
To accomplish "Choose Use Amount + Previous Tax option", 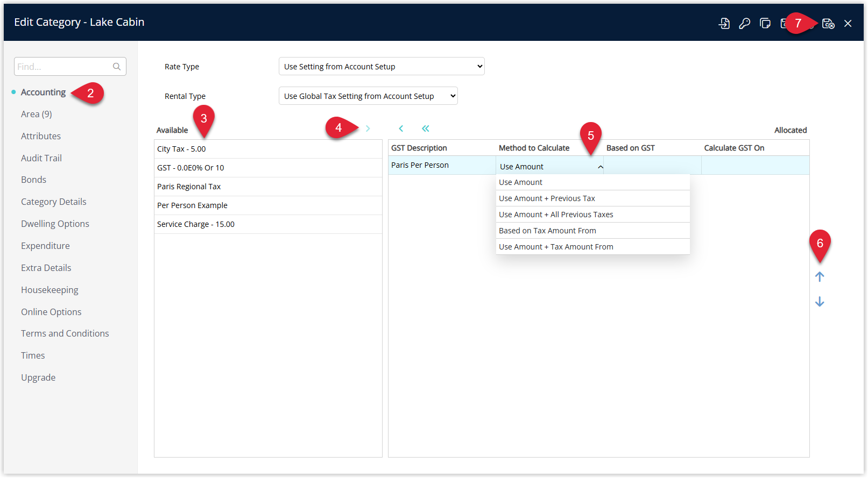I will [592, 198].
